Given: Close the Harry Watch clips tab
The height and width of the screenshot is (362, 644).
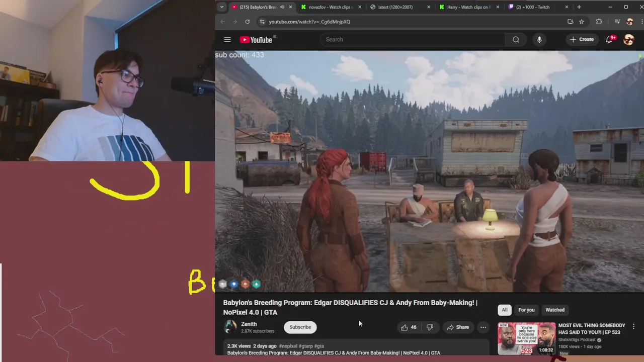Looking at the screenshot, I should pos(498,7).
